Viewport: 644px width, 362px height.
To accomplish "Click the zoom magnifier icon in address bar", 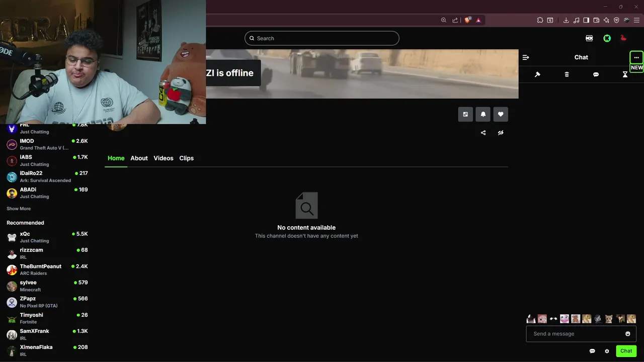I will pos(444,20).
